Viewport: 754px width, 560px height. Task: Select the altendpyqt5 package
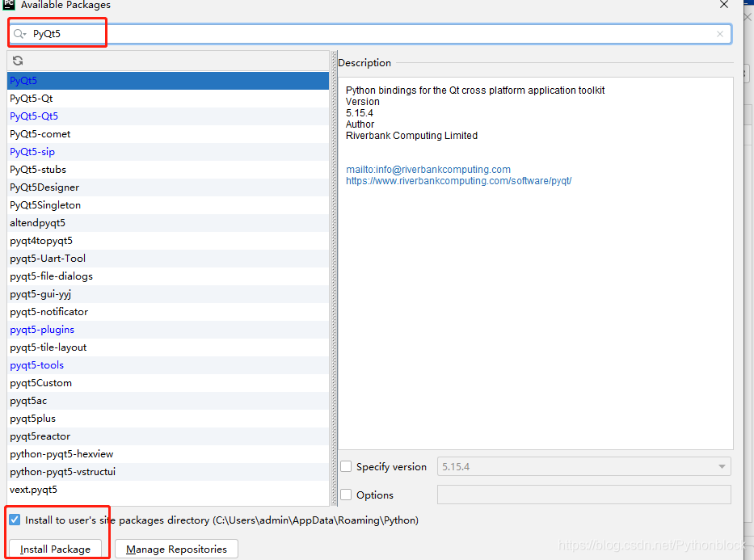tap(168, 222)
